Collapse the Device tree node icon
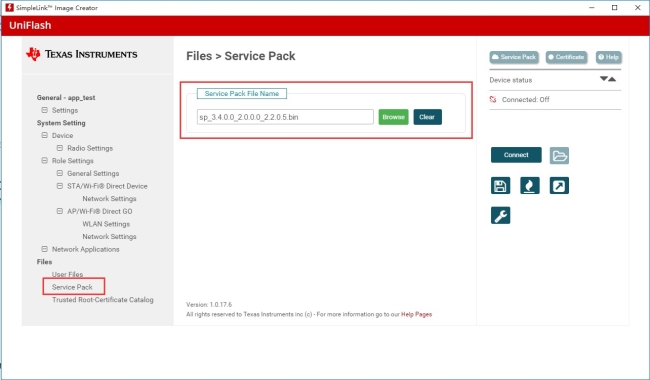The image size is (650, 380). point(44,136)
